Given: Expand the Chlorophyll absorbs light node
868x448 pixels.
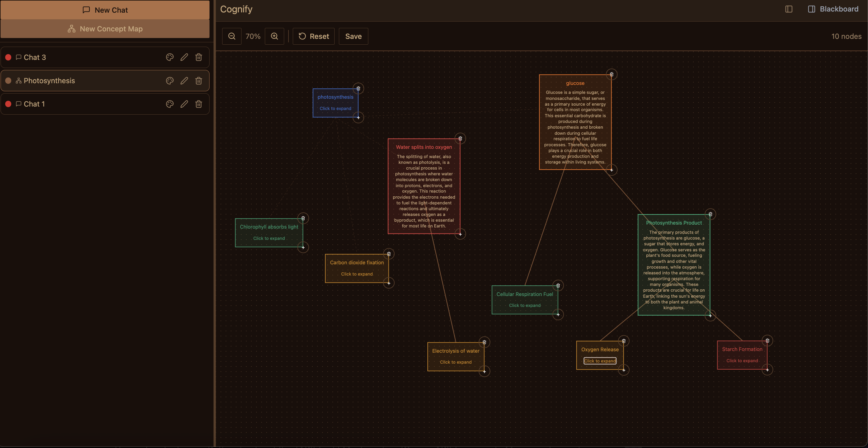Looking at the screenshot, I should pos(269,238).
